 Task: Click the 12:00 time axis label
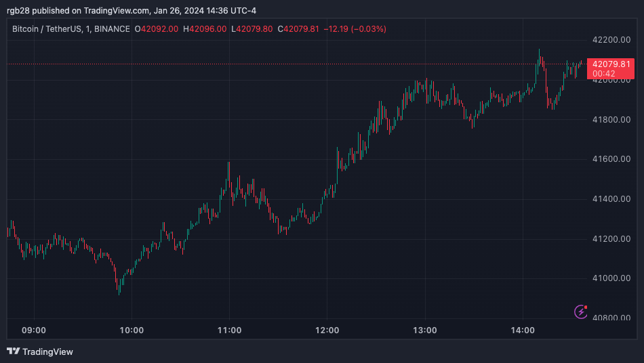(327, 330)
